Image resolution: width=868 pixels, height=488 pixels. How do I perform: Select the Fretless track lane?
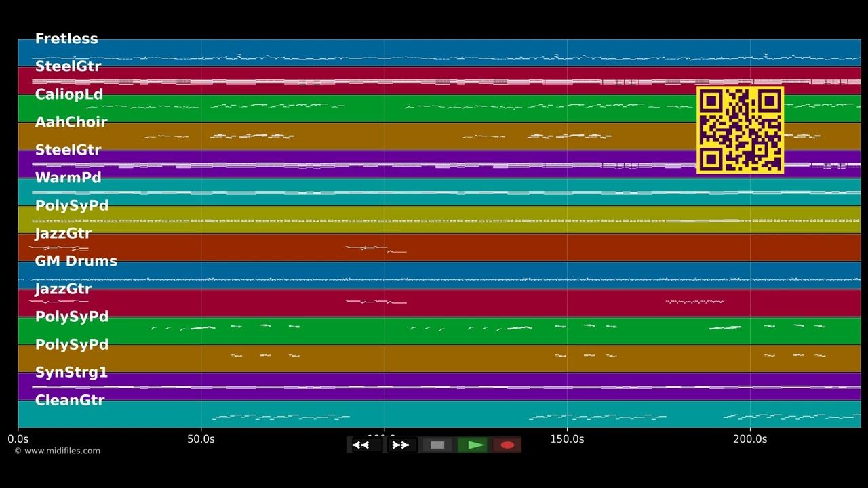439,53
